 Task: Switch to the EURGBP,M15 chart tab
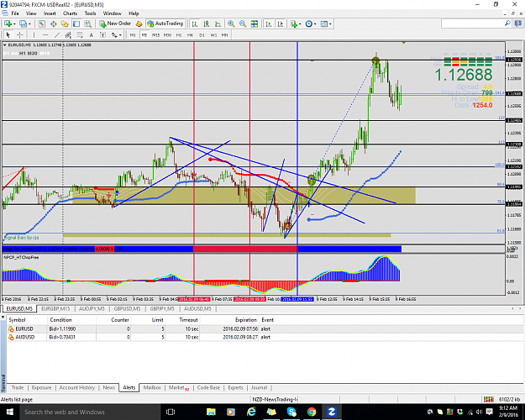(x=55, y=309)
